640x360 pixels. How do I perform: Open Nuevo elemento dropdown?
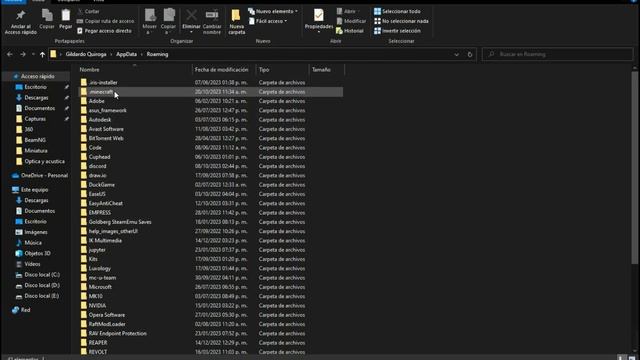pos(273,11)
